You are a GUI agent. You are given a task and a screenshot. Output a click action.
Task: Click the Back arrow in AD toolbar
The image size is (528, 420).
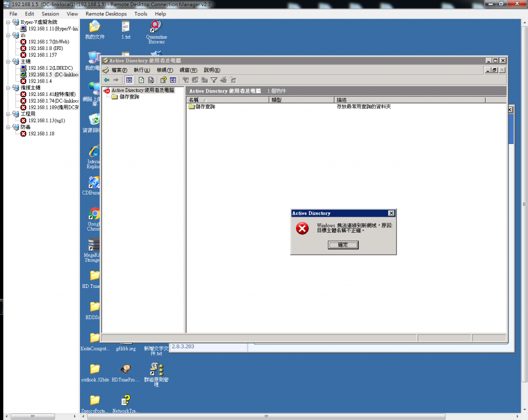point(107,80)
